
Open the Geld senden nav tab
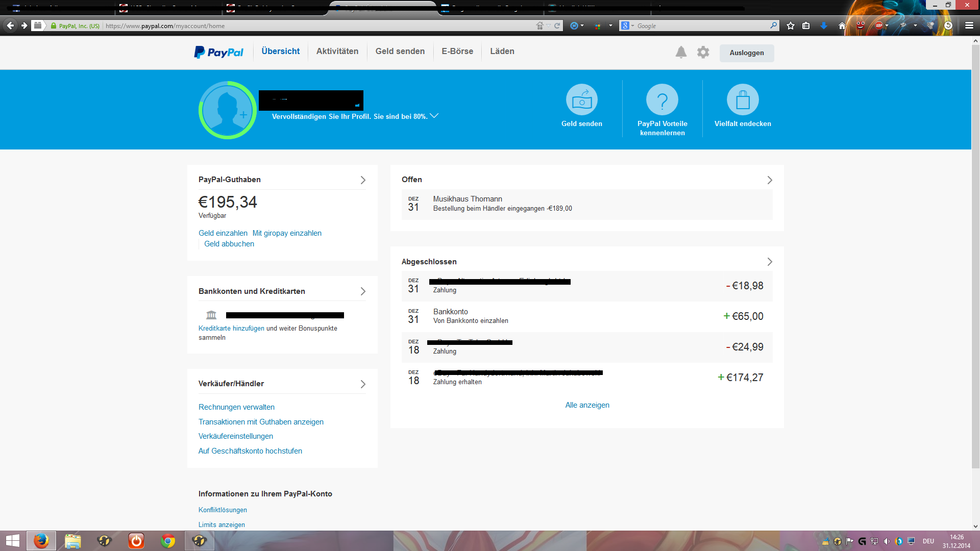[400, 51]
